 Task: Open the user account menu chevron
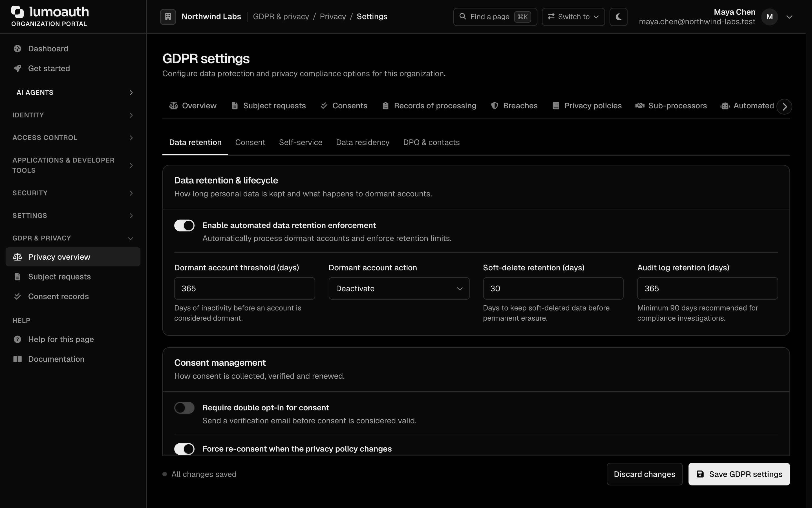[789, 17]
